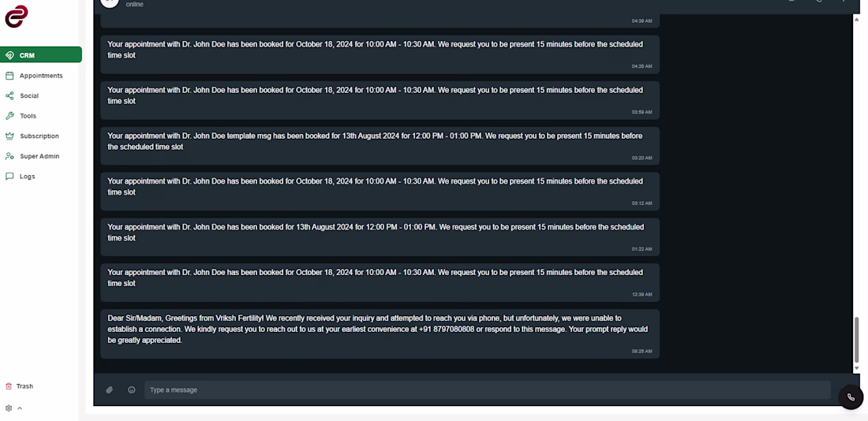Screen dimensions: 868x421
Task: Open Super Admin user icon
Action: pos(9,156)
